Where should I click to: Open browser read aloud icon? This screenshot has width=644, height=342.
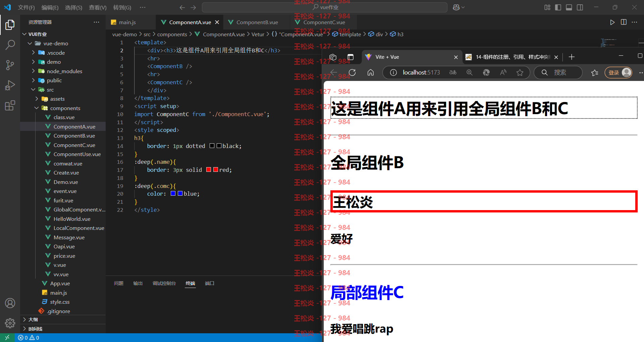[503, 72]
